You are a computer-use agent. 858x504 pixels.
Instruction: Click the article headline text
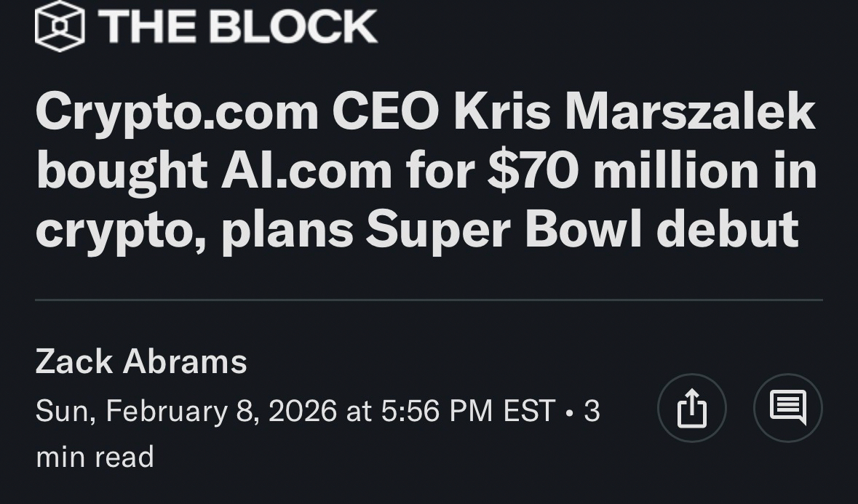click(x=426, y=172)
